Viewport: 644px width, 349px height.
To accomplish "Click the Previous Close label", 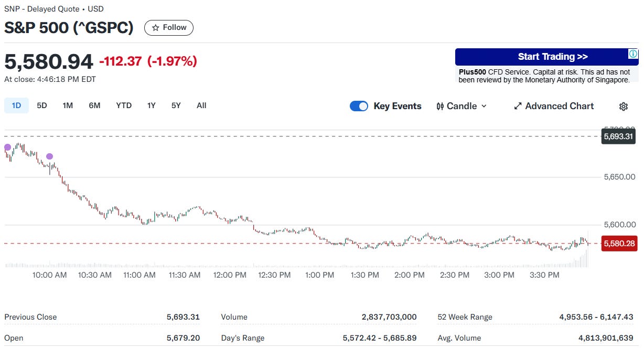I will (30, 317).
